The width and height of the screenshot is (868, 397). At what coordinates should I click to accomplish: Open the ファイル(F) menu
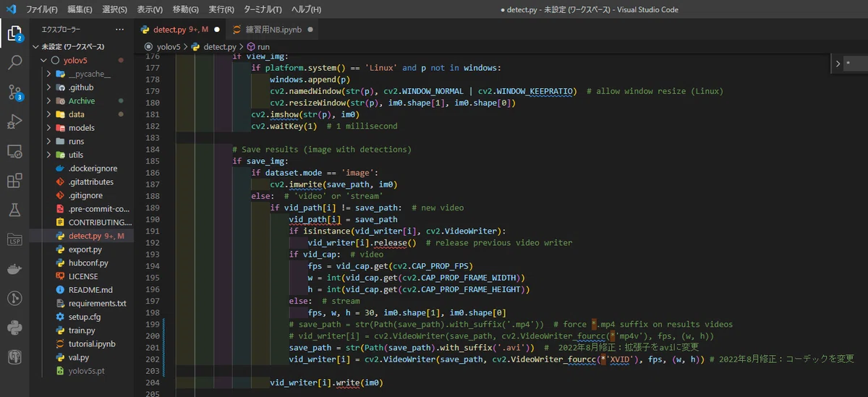(x=41, y=9)
